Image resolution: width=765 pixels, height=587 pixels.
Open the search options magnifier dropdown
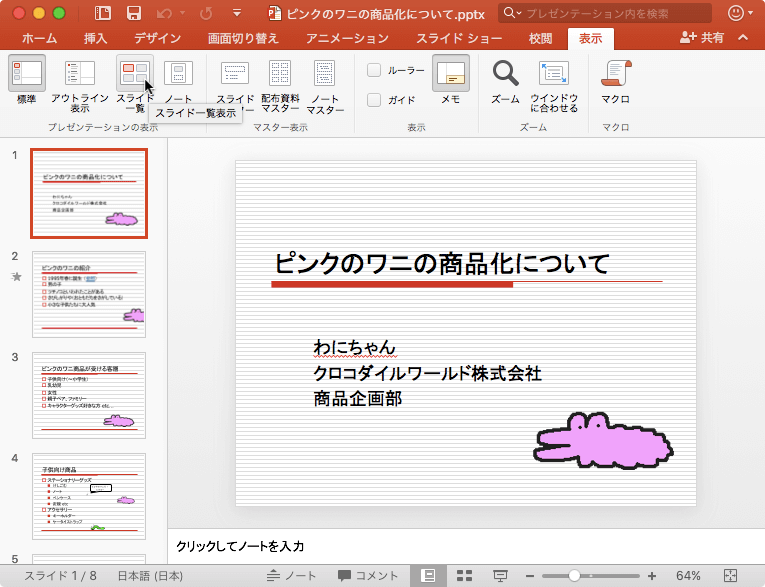[512, 13]
